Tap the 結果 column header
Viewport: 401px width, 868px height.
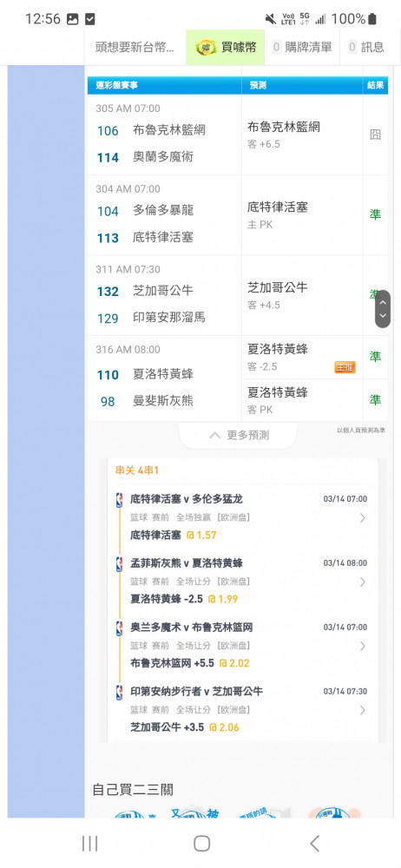click(x=375, y=85)
